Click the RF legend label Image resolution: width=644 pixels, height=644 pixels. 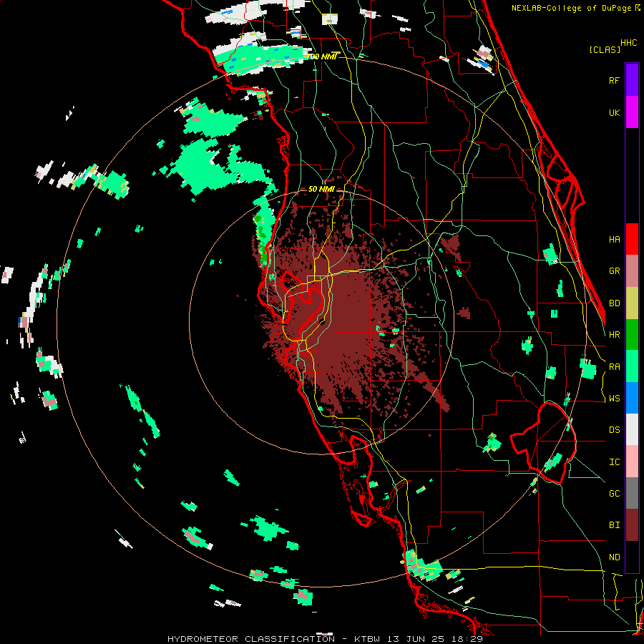(614, 80)
